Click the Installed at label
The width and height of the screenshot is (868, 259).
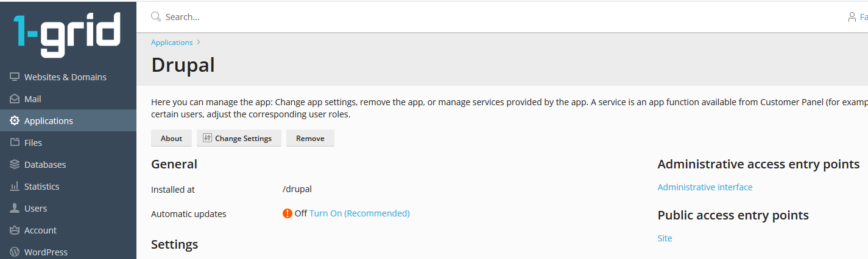tap(173, 189)
